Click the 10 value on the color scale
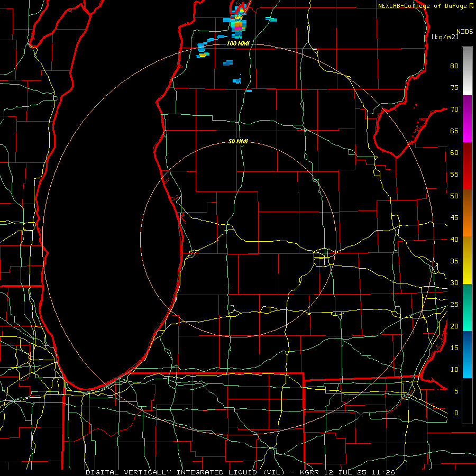Viewport: 476px width, 476px height. (454, 370)
